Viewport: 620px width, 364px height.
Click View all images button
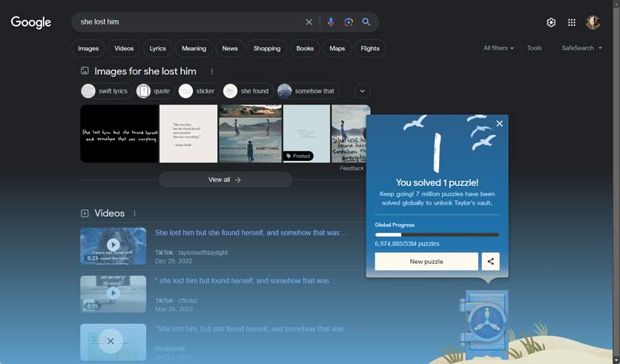[x=225, y=179]
